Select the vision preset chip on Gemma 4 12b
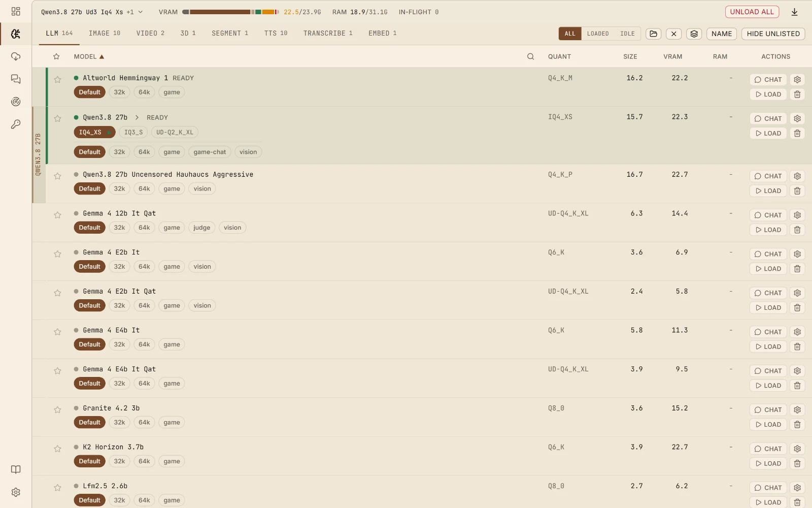The image size is (812, 508). [x=232, y=228]
